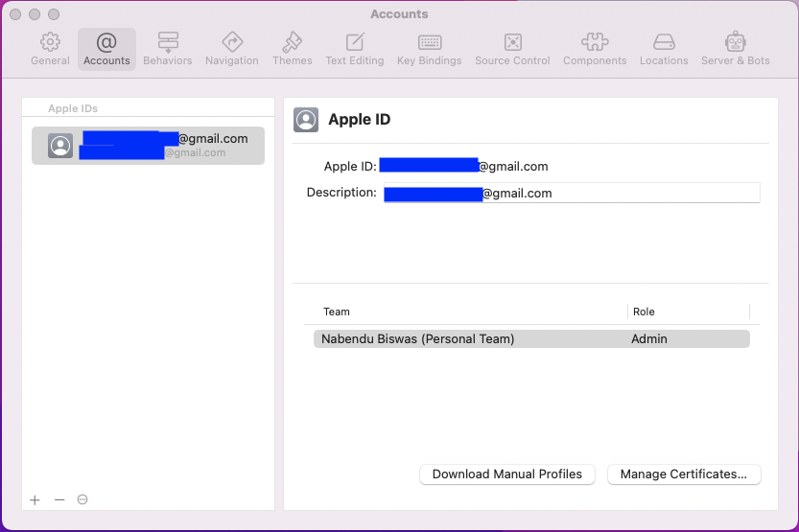Add a new account with plus button
Image resolution: width=799 pixels, height=532 pixels.
[x=35, y=500]
